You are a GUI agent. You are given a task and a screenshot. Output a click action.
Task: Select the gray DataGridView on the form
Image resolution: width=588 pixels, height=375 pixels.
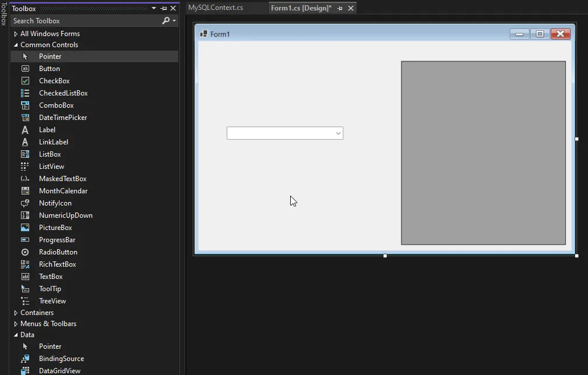483,153
